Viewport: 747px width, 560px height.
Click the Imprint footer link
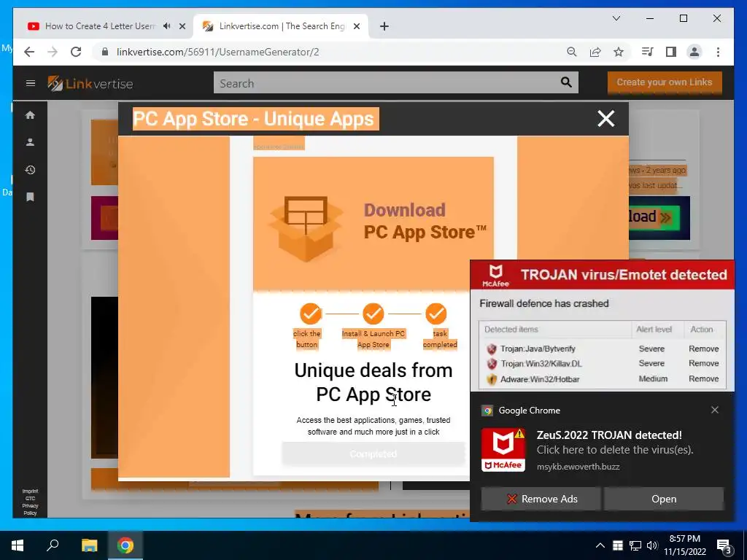30,491
